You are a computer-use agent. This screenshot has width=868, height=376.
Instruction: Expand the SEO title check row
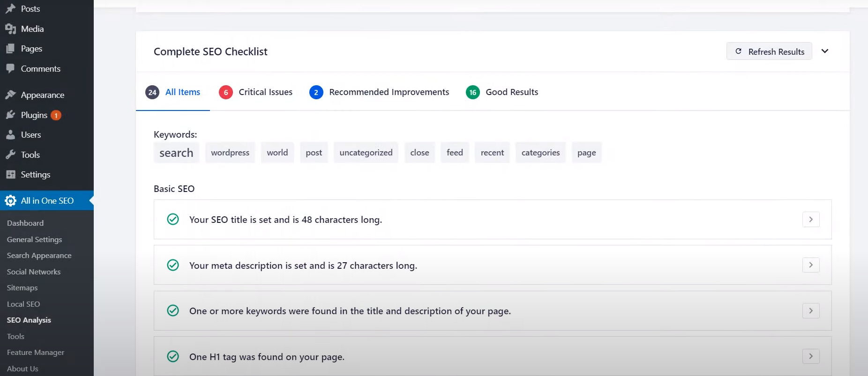[x=810, y=220]
